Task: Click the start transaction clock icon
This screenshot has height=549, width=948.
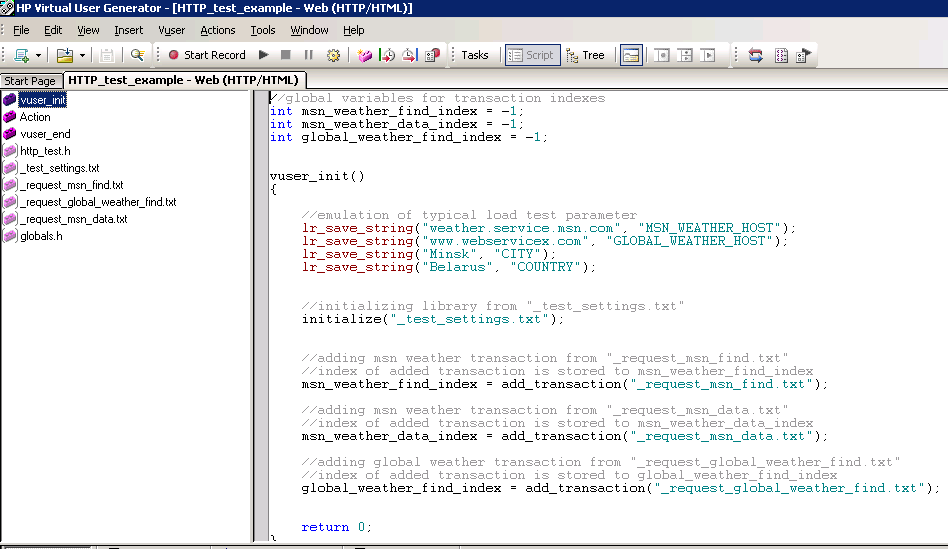Action: coord(387,55)
